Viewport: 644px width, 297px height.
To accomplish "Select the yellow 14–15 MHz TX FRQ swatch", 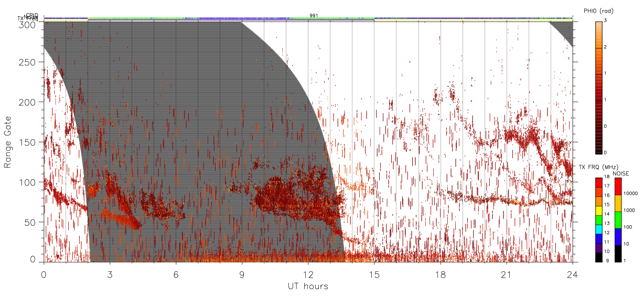I will [598, 211].
